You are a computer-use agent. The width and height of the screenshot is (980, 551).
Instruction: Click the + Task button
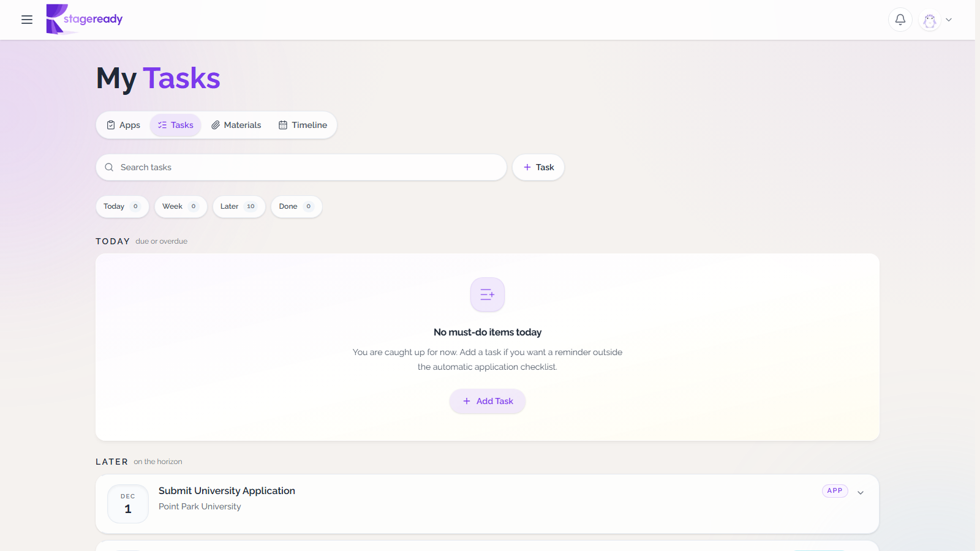coord(538,167)
